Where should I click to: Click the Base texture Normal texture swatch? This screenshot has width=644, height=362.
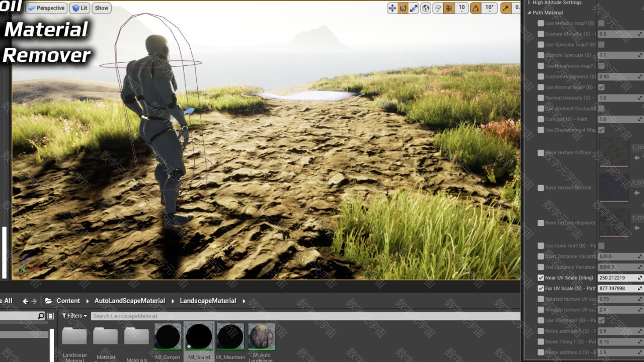pos(614,188)
